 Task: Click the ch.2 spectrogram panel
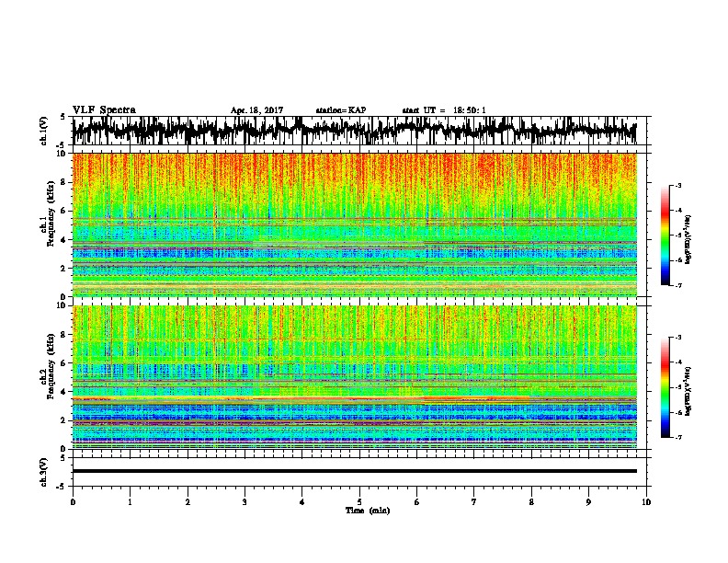(355, 377)
